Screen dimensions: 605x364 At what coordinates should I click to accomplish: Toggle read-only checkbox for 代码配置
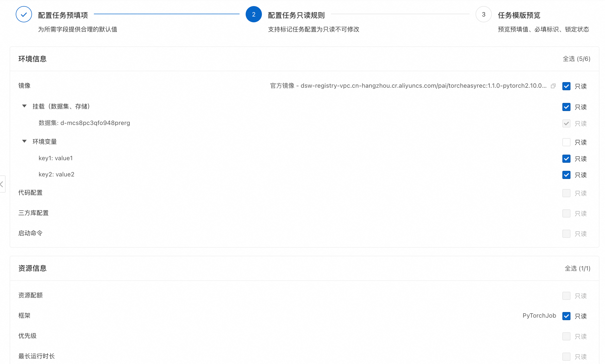click(566, 193)
